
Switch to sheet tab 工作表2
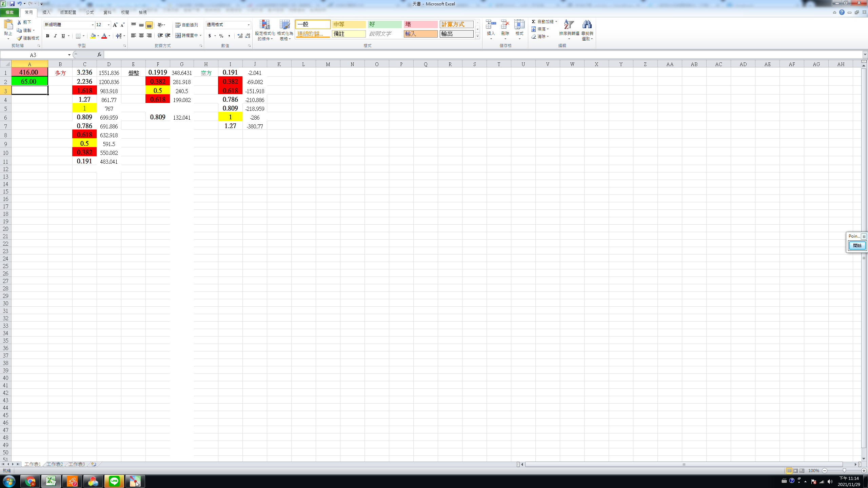[55, 464]
